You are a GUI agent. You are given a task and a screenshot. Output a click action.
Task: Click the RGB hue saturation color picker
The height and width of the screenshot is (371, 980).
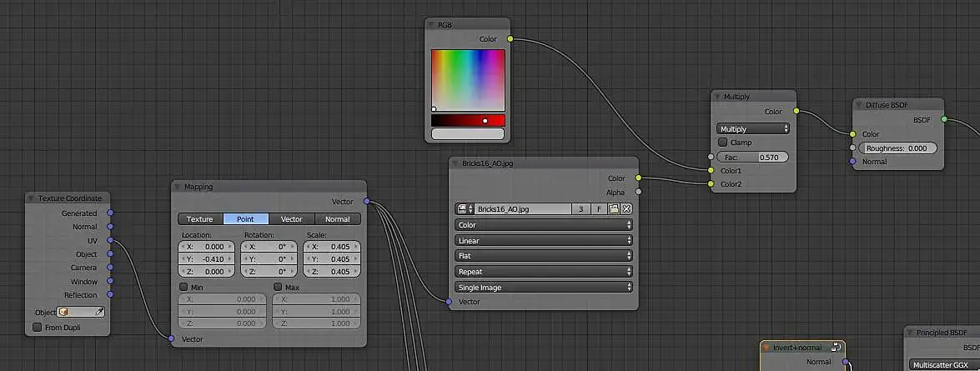coord(468,80)
